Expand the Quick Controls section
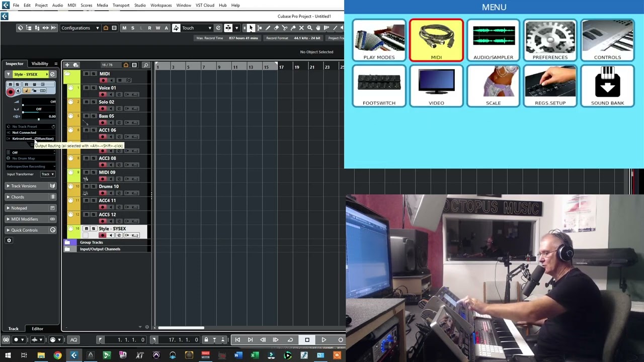Image resolution: width=644 pixels, height=362 pixels. (x=31, y=230)
